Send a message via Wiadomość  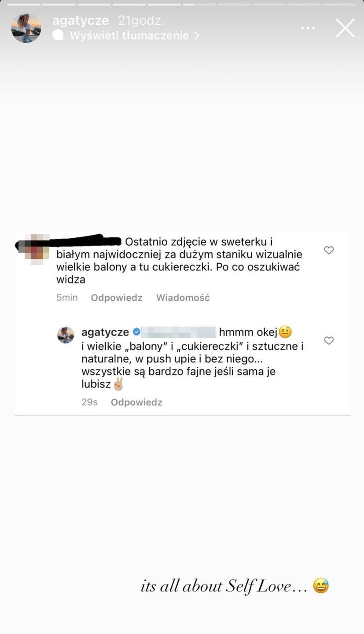(183, 298)
